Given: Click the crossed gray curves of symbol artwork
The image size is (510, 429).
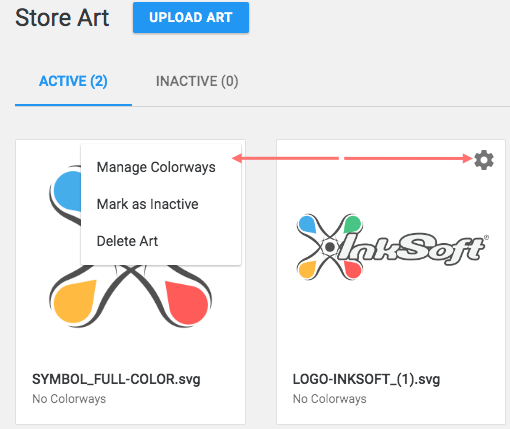Looking at the screenshot, I should (130, 287).
